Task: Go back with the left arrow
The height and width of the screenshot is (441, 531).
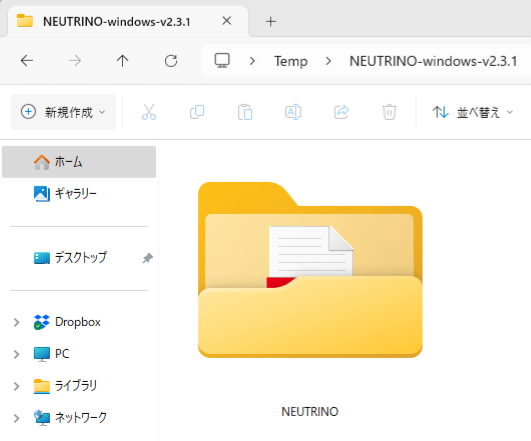Action: coord(27,61)
